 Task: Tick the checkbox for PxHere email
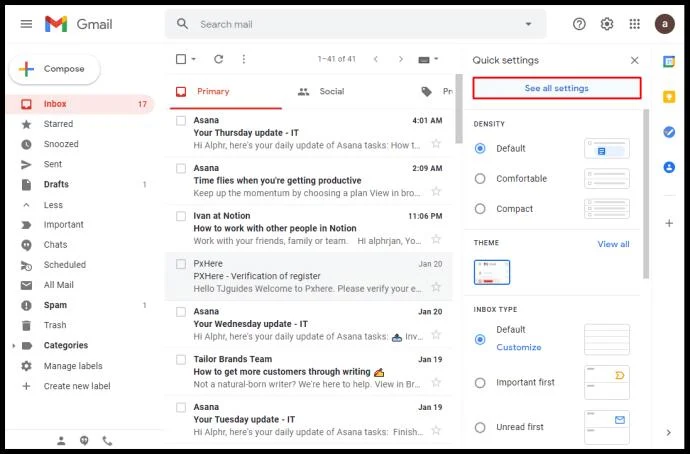tap(181, 264)
